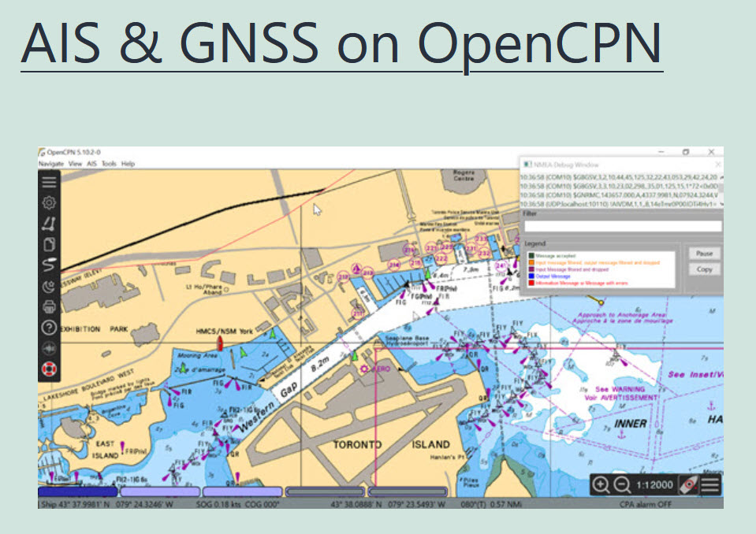Toggle the compass GPS status icon
This screenshot has height=534, width=756.
coord(688,485)
